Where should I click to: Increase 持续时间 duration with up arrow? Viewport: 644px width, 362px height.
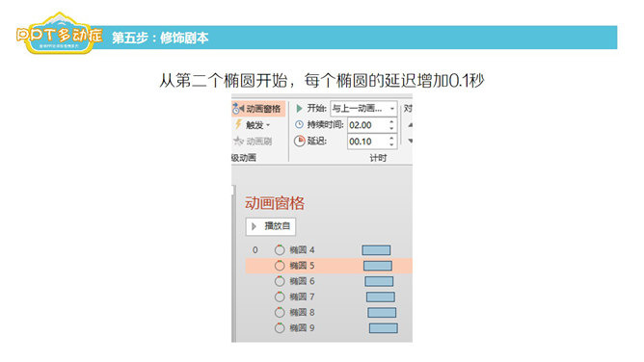tap(391, 121)
